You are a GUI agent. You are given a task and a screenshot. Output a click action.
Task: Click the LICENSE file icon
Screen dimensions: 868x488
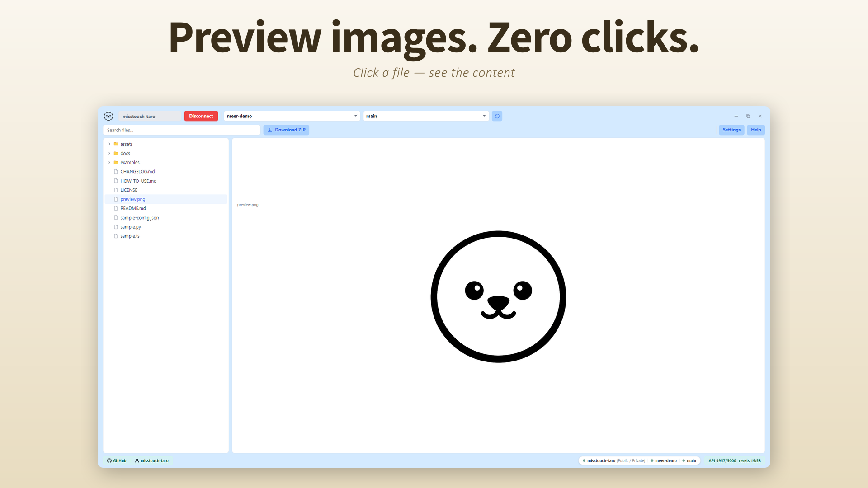click(x=116, y=190)
